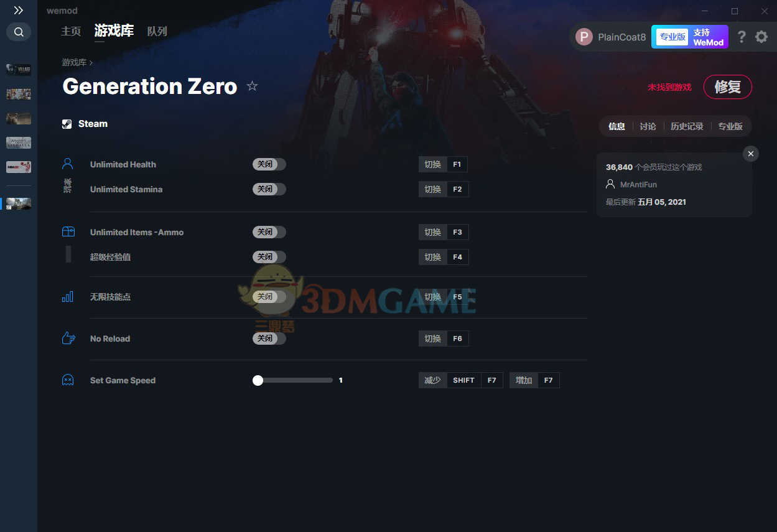This screenshot has height=532, width=777.
Task: Click 切换 hotkey button for Unlimited Items -Ammo
Action: tap(433, 232)
